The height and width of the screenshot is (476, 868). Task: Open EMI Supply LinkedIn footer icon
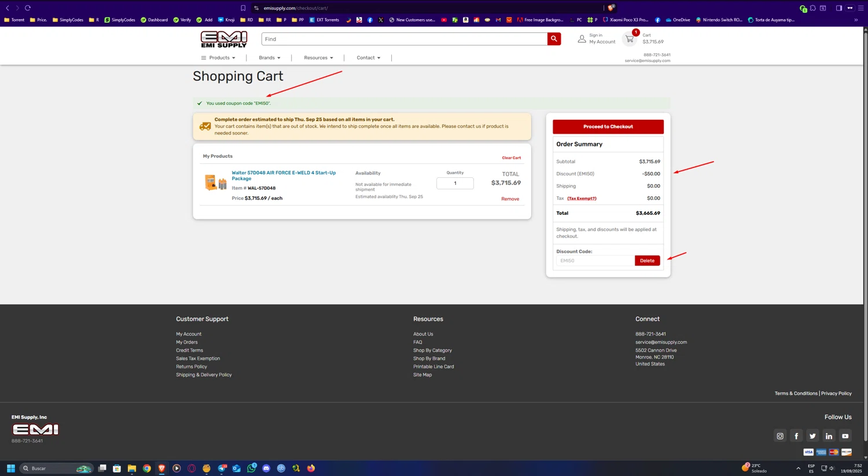829,436
